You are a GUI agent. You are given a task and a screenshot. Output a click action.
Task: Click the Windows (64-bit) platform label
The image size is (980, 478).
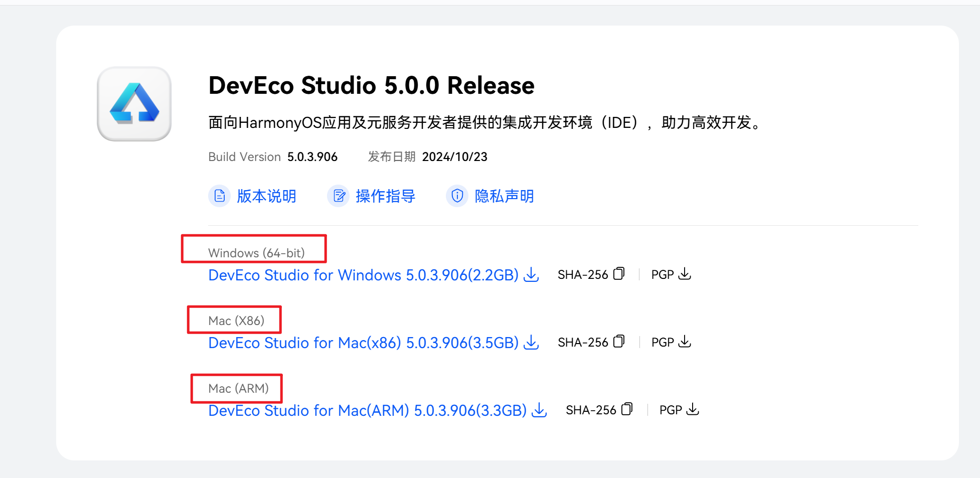[x=257, y=253]
